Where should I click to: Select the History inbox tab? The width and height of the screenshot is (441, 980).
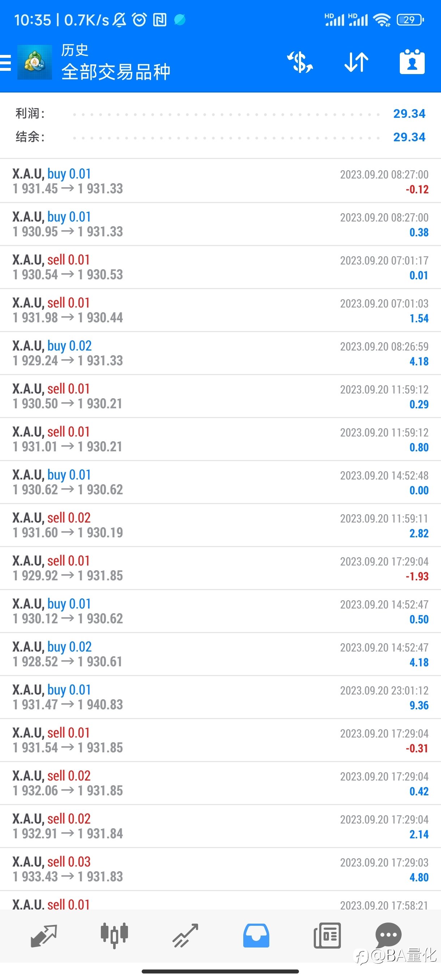256,936
